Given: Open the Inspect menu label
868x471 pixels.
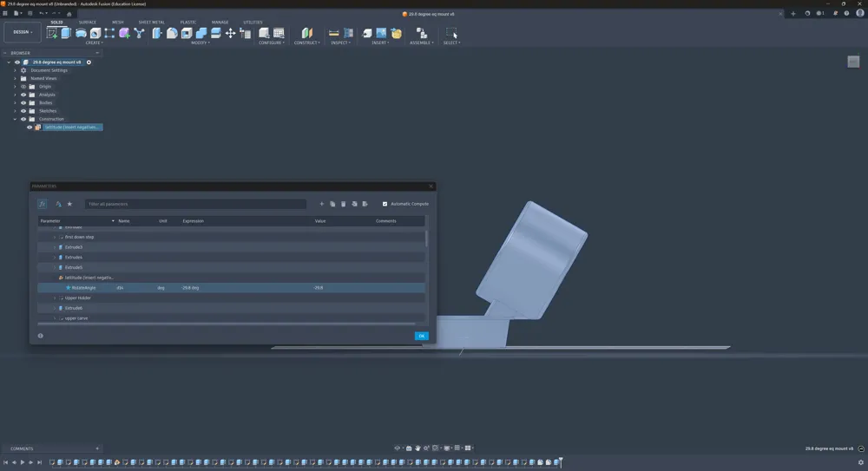Looking at the screenshot, I should coord(340,43).
